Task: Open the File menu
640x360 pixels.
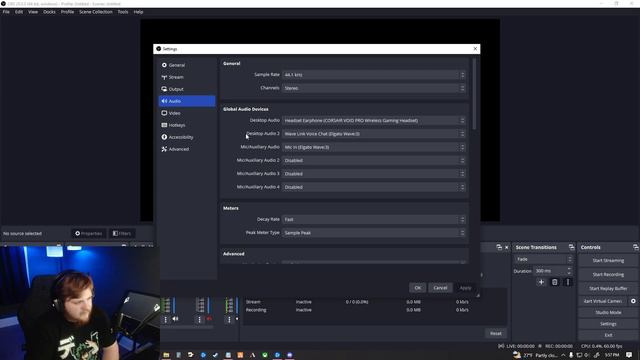Action: 6,12
